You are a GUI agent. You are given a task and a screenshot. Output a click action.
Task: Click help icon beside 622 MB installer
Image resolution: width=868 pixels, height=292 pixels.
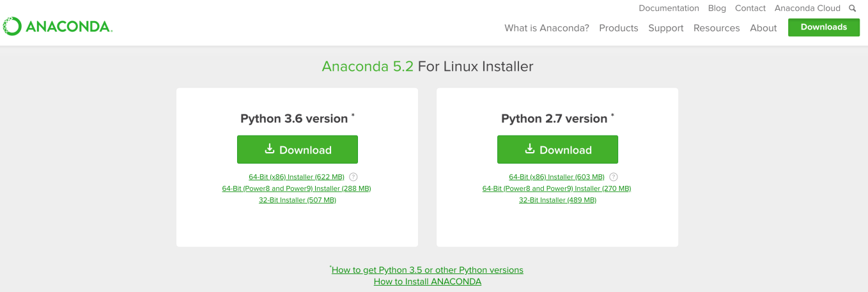click(353, 177)
